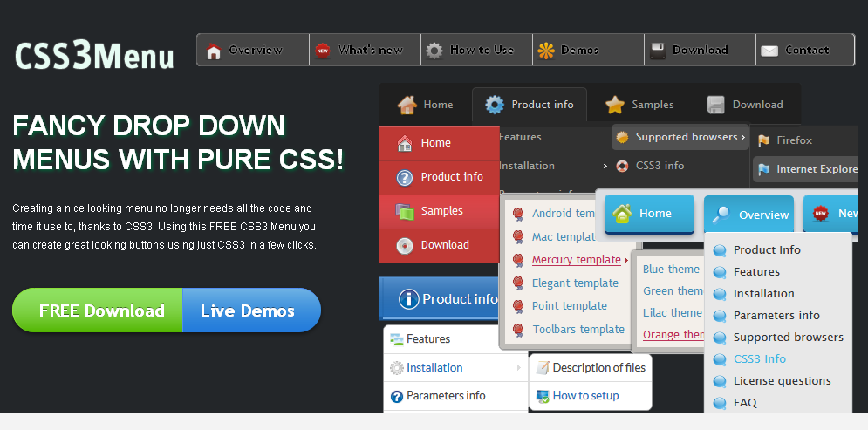Screen dimensions: 868x430
Task: Select Blue theme in the submenu
Action: pos(671,270)
